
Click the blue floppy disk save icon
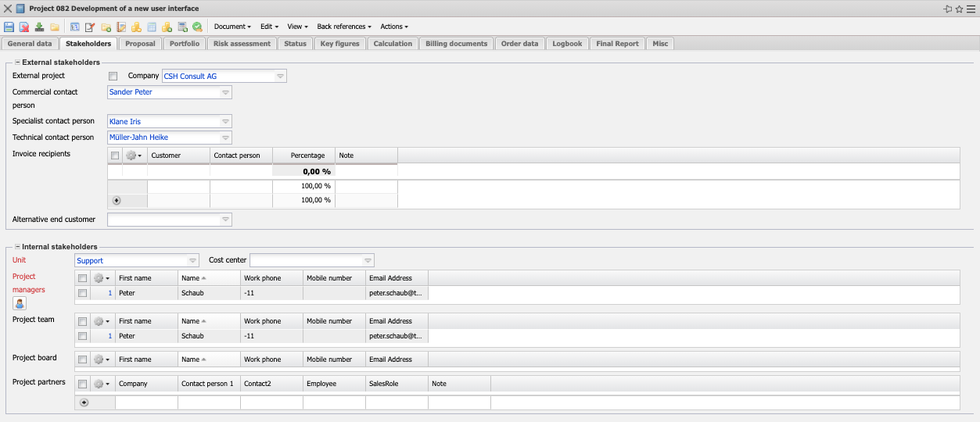(x=9, y=27)
